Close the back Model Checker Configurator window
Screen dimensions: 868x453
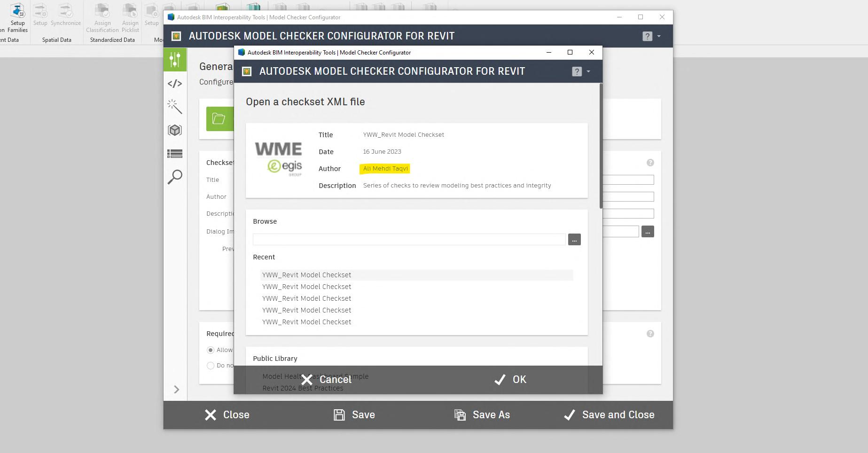(662, 17)
